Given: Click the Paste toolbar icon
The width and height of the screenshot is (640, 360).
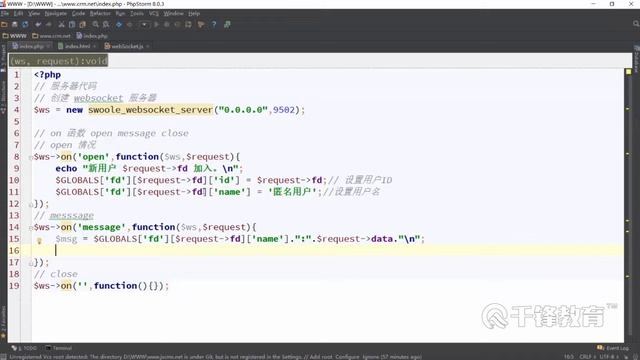Looking at the screenshot, I should point(82,24).
